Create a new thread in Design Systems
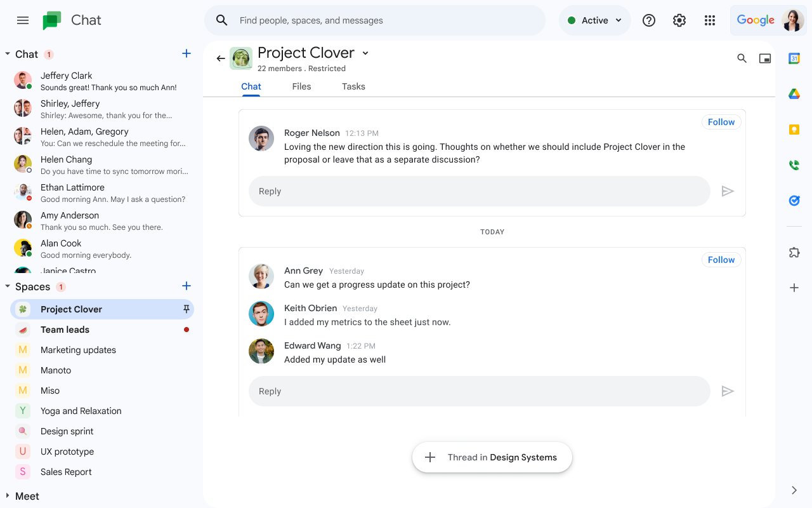Viewport: 812px width, 508px height. click(492, 457)
